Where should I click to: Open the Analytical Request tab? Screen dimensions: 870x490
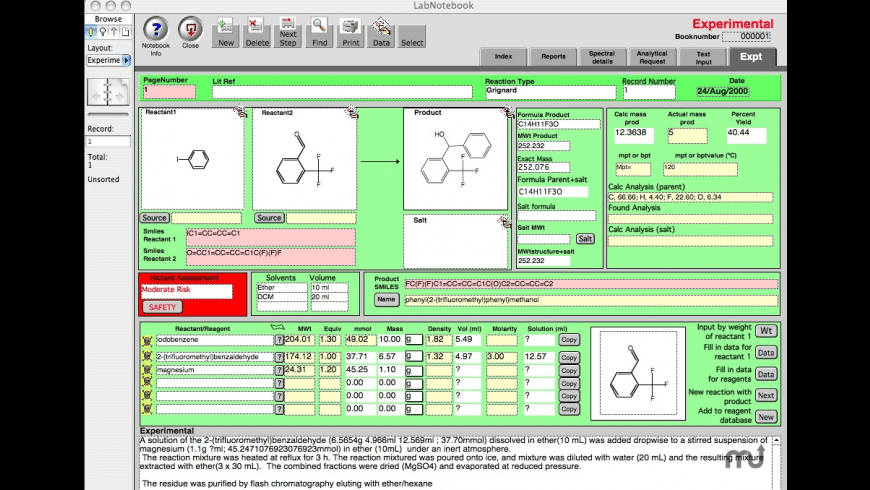tap(652, 57)
